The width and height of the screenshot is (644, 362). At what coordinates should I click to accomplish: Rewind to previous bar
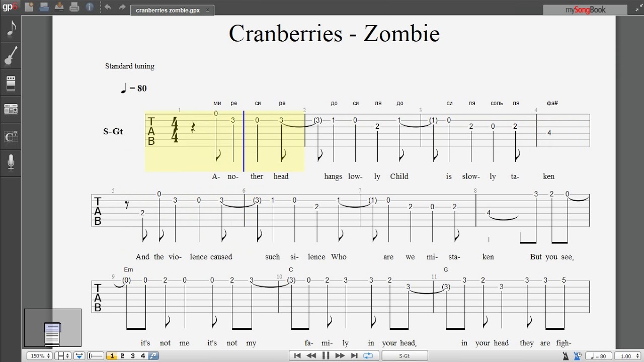tap(311, 356)
